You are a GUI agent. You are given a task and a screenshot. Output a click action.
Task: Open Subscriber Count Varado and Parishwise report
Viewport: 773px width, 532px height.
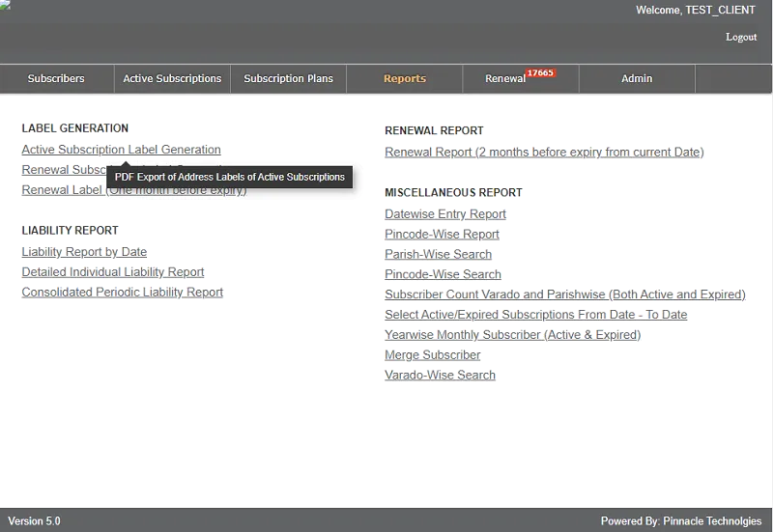point(565,294)
